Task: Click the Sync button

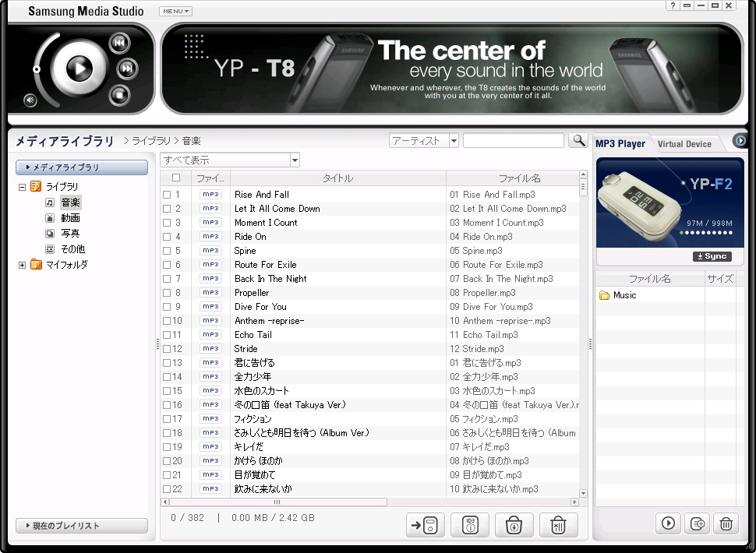Action: coord(712,256)
